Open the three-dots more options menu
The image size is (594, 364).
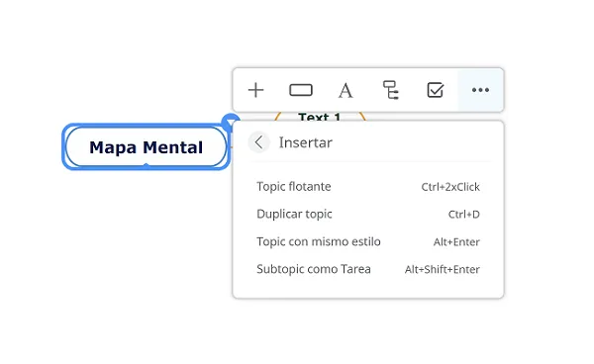480,90
